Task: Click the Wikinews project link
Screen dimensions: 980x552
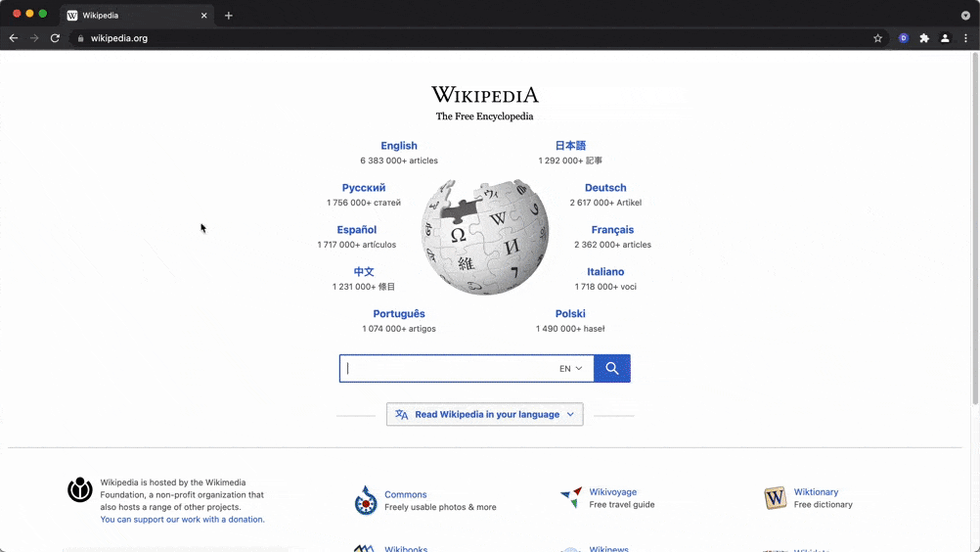Action: [608, 549]
